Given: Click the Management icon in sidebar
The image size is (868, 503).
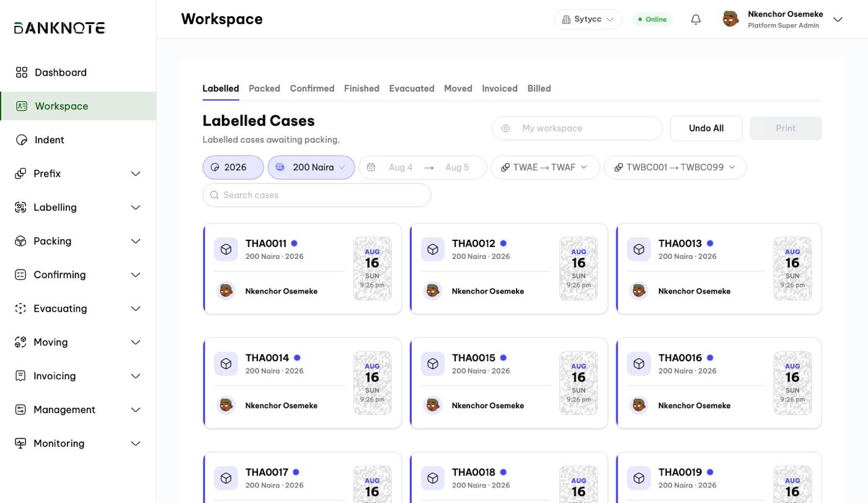Looking at the screenshot, I should click(x=20, y=409).
